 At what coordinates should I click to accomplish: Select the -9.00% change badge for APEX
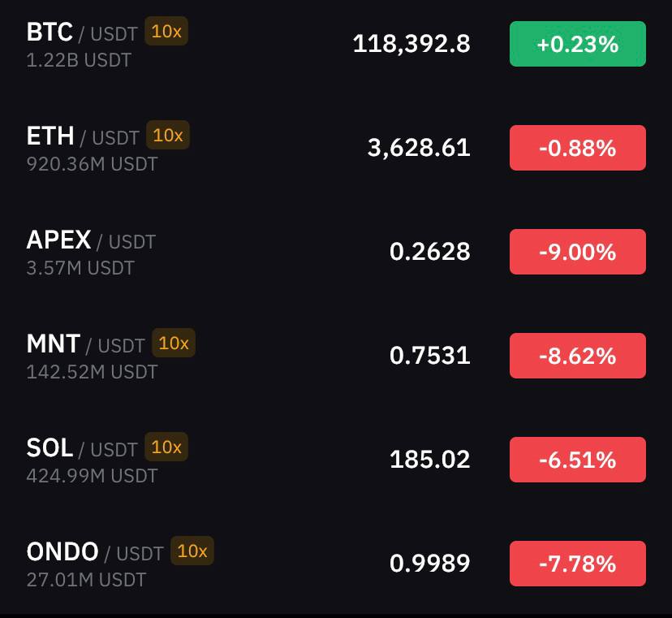tap(577, 252)
